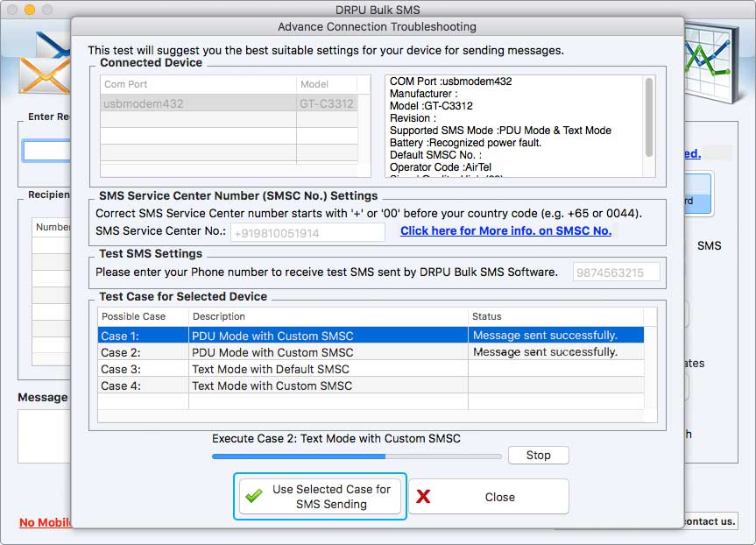Click No Mobile link in background window
This screenshot has width=756, height=545.
pos(46,522)
